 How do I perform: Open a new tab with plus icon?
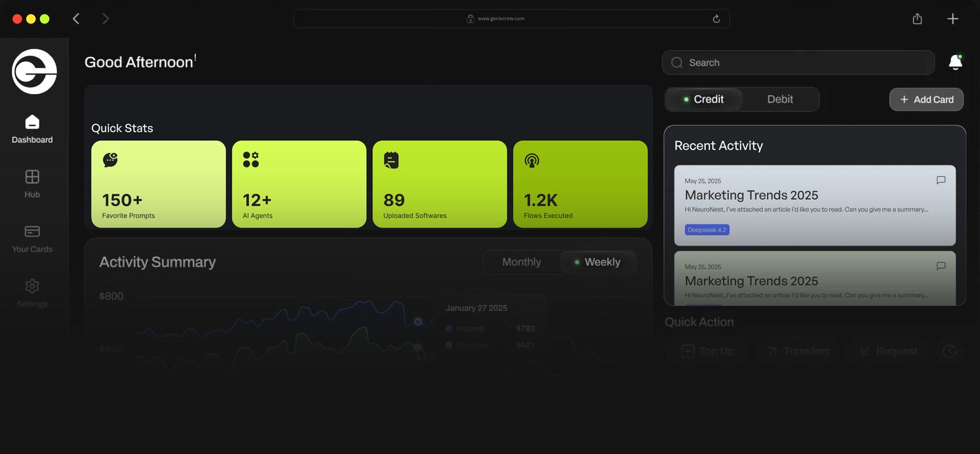[x=953, y=18]
